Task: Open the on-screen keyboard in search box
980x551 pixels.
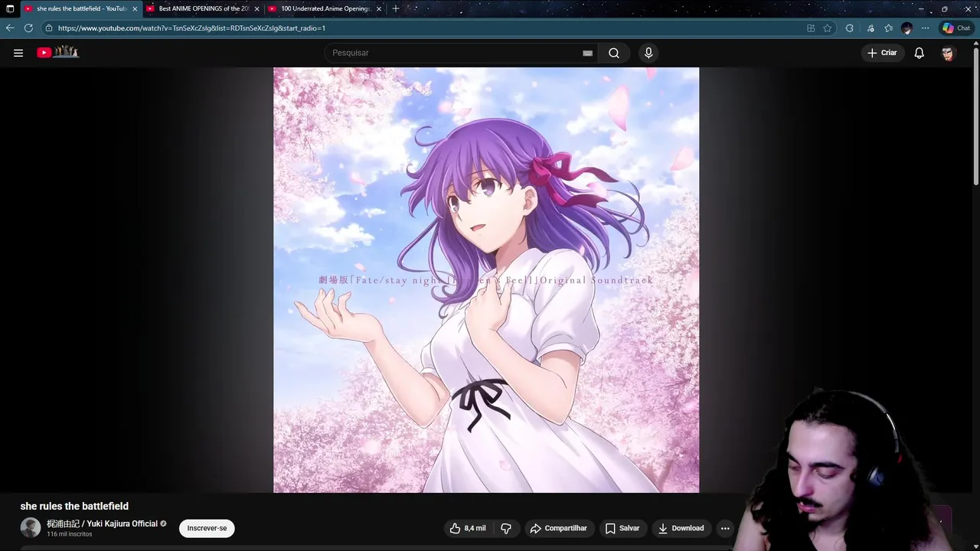Action: coord(587,53)
